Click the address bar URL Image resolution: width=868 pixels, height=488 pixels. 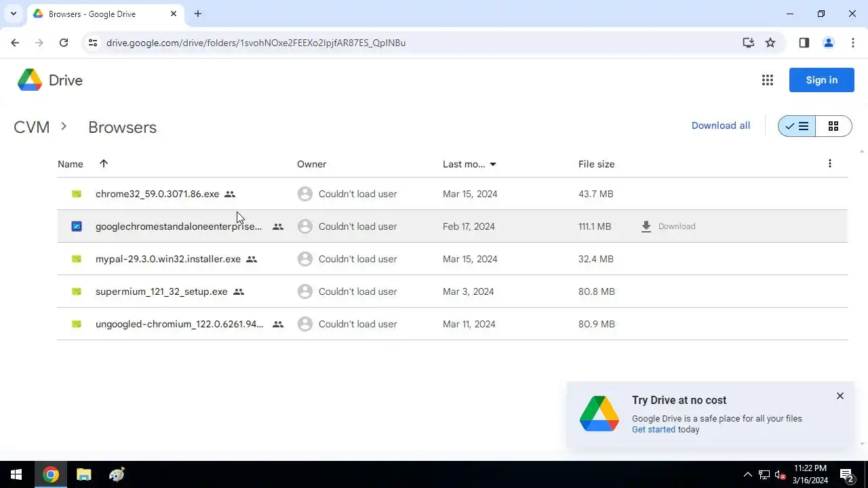(x=256, y=43)
